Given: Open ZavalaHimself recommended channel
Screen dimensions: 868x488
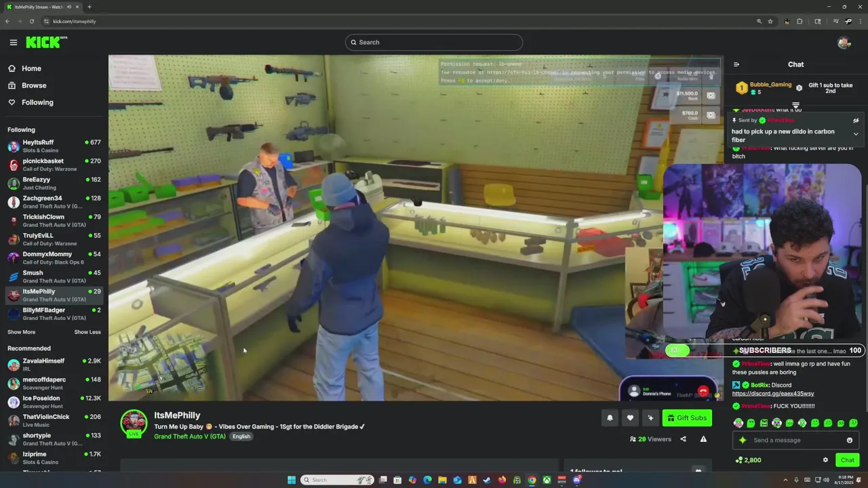Looking at the screenshot, I should pos(54,365).
